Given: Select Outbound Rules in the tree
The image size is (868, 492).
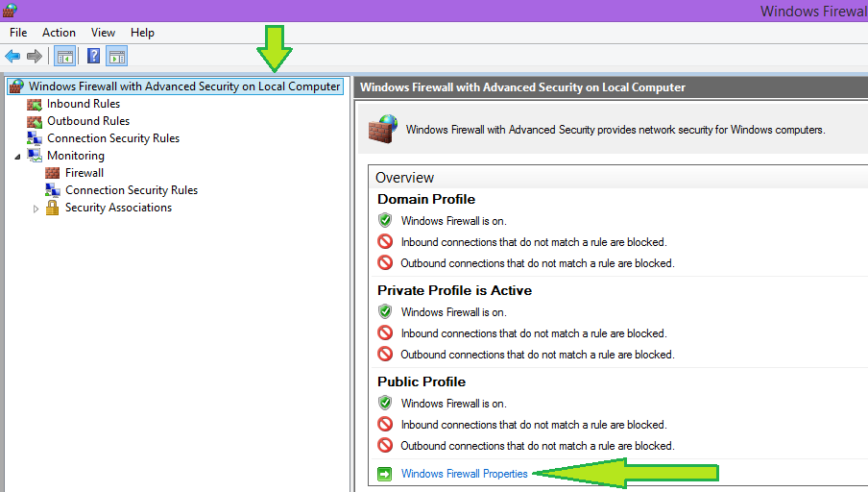Looking at the screenshot, I should pos(88,121).
